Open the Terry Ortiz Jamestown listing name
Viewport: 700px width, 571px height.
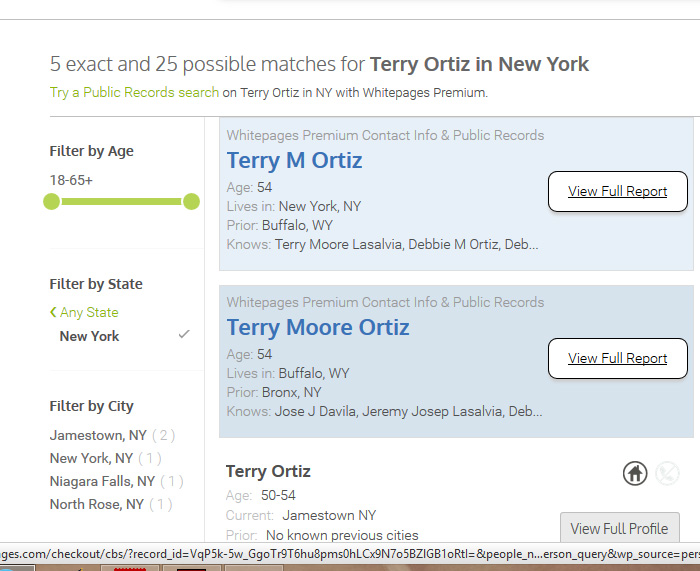(268, 471)
